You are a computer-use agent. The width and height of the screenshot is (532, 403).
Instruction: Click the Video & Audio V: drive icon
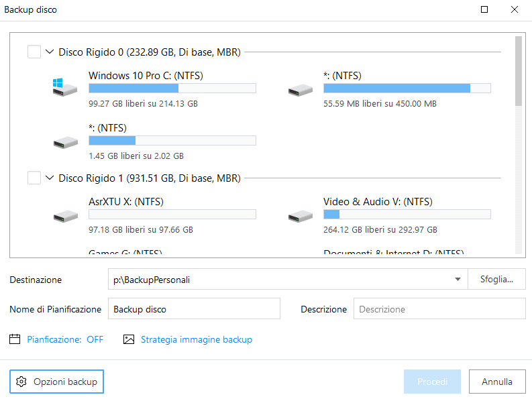(x=300, y=215)
